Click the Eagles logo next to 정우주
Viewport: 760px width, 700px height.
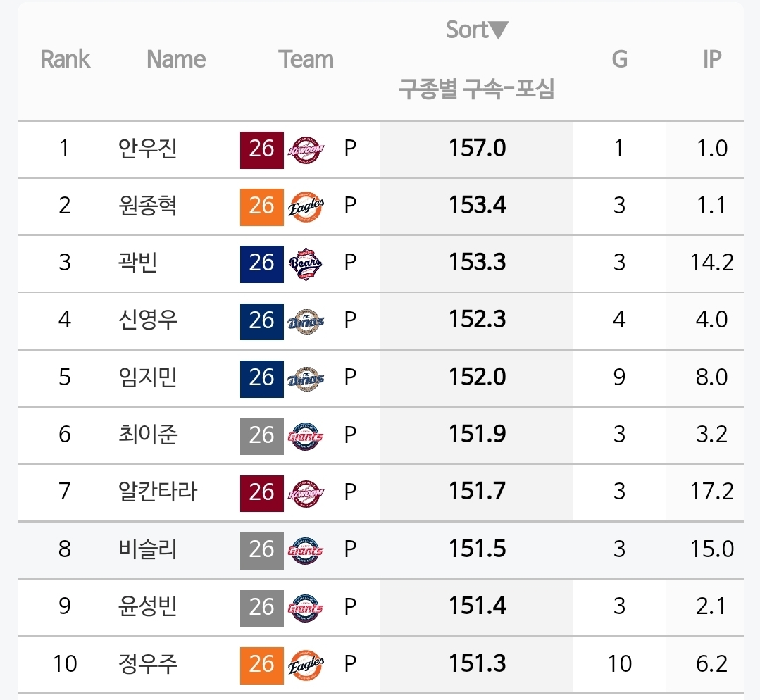(x=306, y=664)
